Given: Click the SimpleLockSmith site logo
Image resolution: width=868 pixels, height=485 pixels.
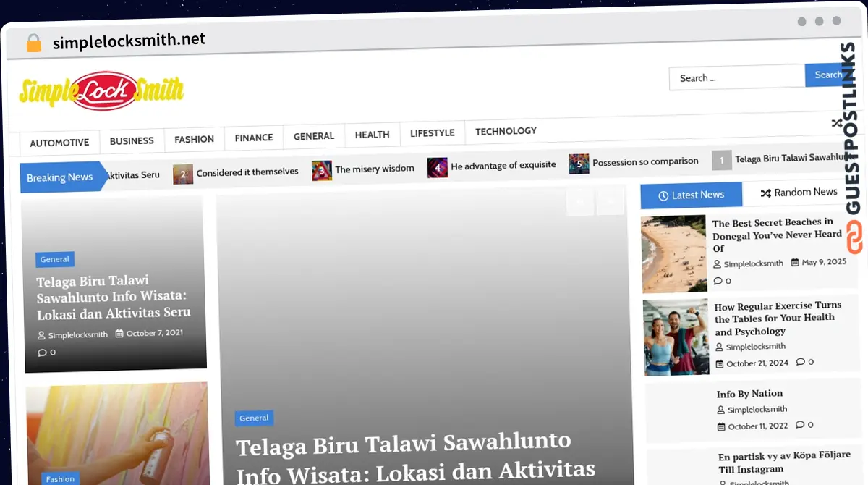Looking at the screenshot, I should pos(101,90).
